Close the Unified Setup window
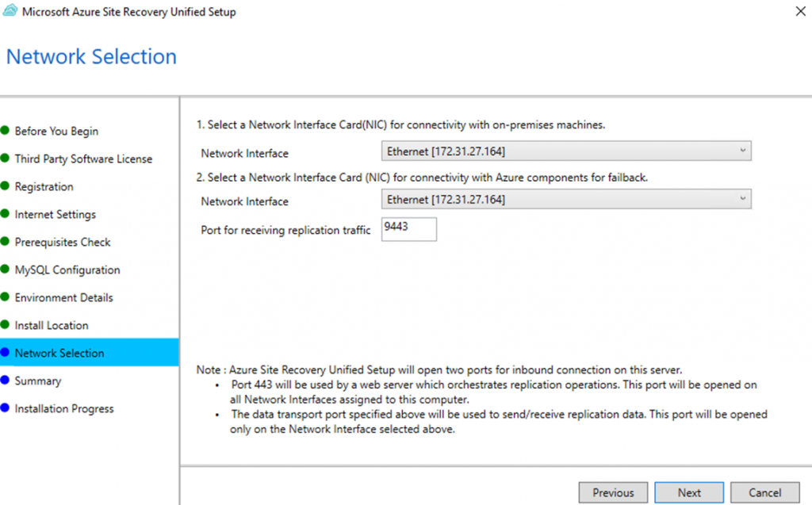 (x=800, y=12)
